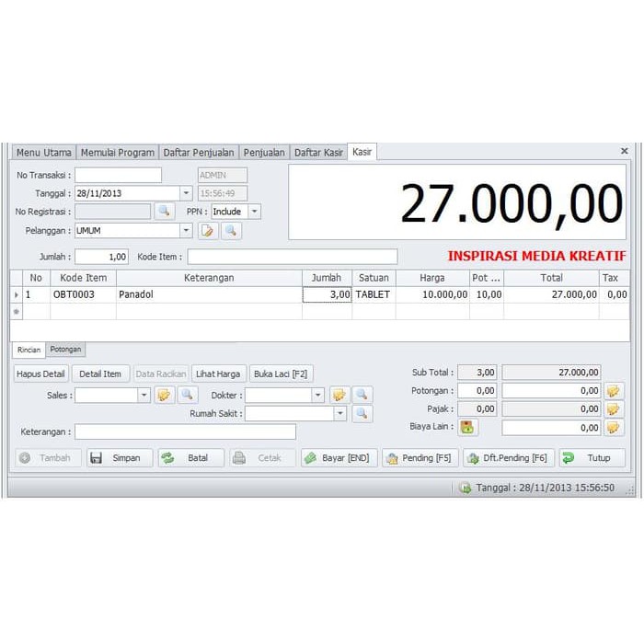Click the Keterangan notes input field
644x644 pixels.
pos(185,431)
